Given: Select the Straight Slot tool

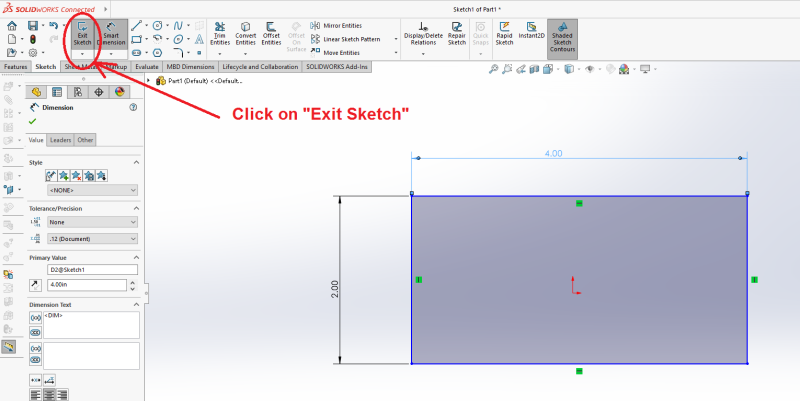Looking at the screenshot, I should [136, 53].
